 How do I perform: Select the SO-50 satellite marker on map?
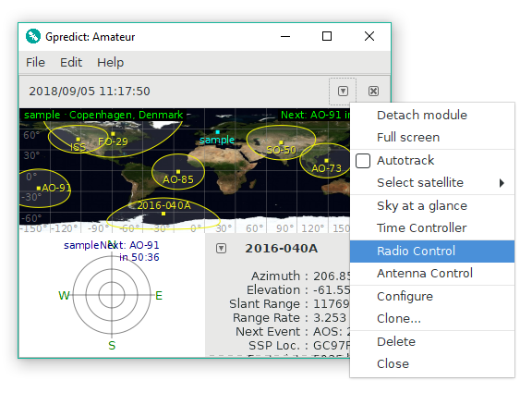pyautogui.click(x=281, y=142)
